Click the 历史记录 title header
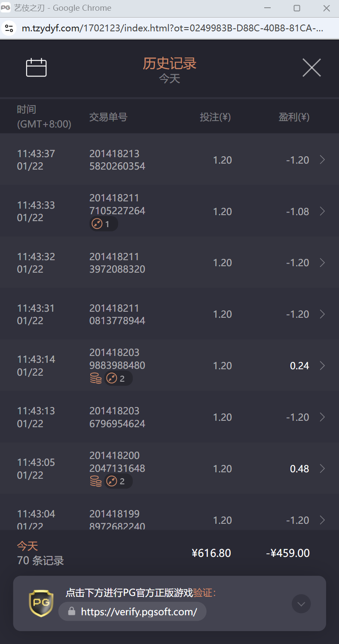 pyautogui.click(x=170, y=64)
